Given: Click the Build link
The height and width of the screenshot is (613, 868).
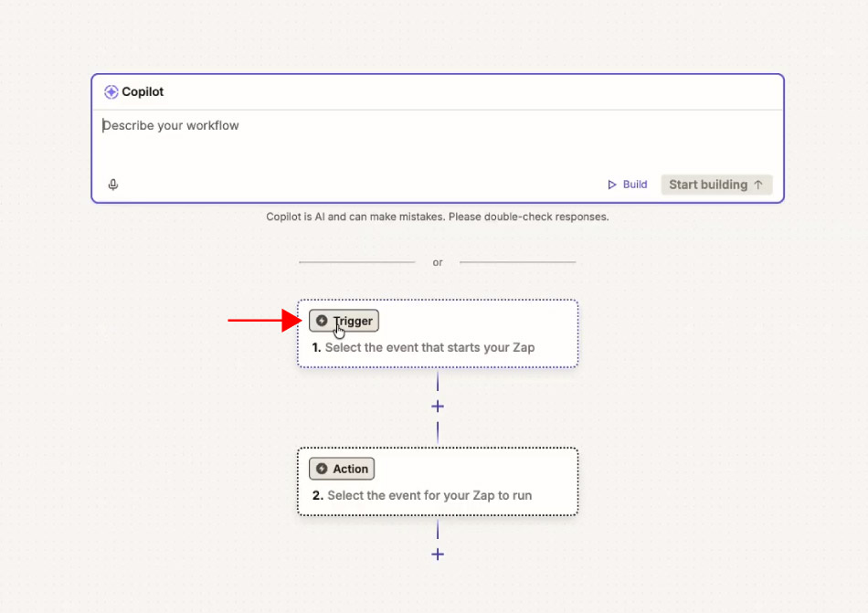Looking at the screenshot, I should pyautogui.click(x=627, y=185).
